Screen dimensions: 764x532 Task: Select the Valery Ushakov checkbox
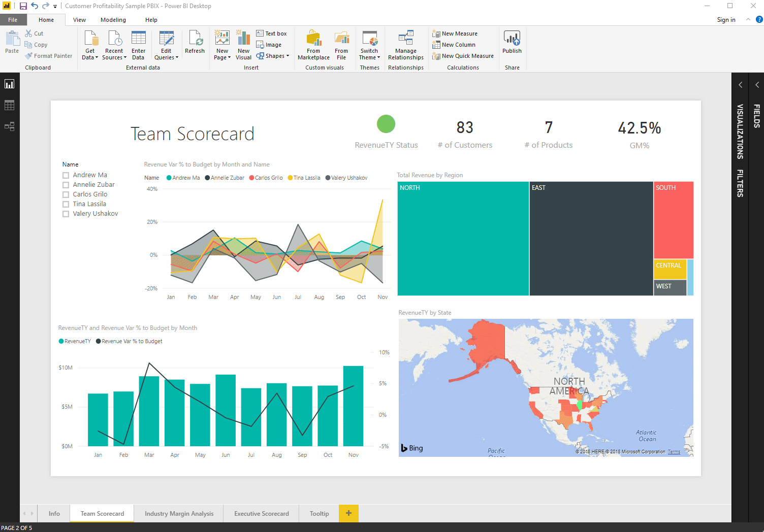coord(66,214)
